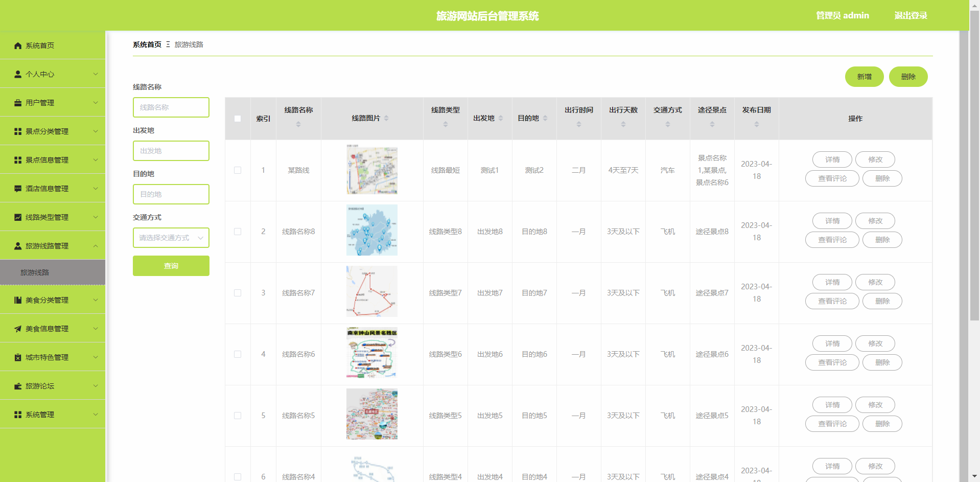Click the chart icon beside 线路类型管理
The width and height of the screenshot is (980, 482).
[18, 217]
